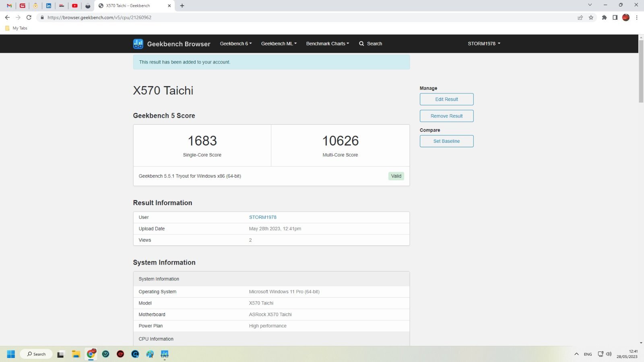
Task: Open the clock and date 28/05/2023
Action: coord(627,354)
